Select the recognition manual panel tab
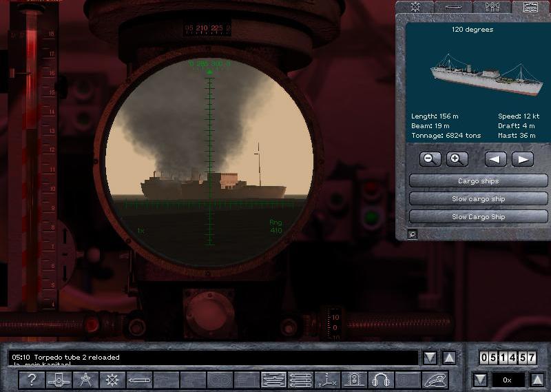 click(x=531, y=7)
